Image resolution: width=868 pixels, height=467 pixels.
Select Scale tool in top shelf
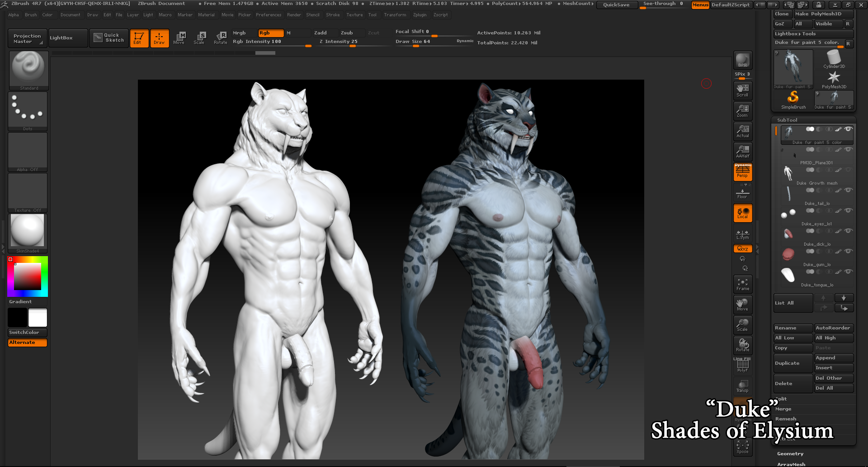click(199, 38)
